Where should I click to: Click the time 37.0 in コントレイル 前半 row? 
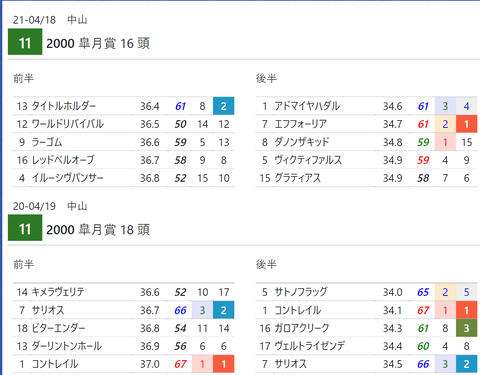click(150, 364)
